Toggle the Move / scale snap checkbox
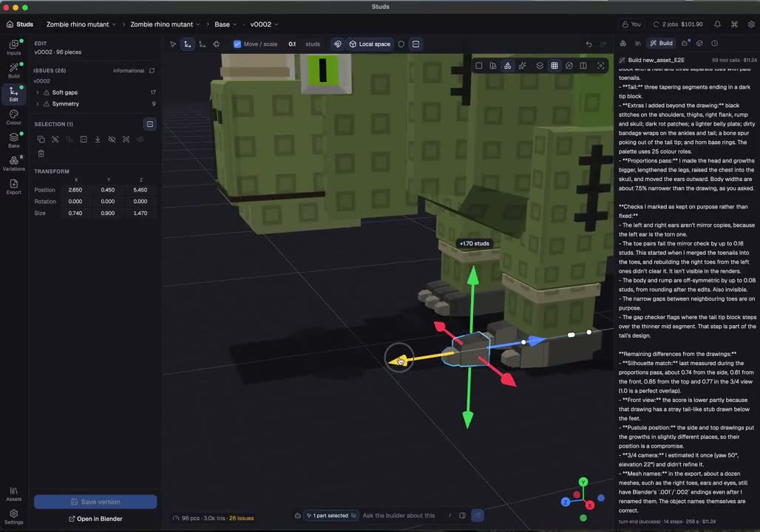 click(237, 44)
